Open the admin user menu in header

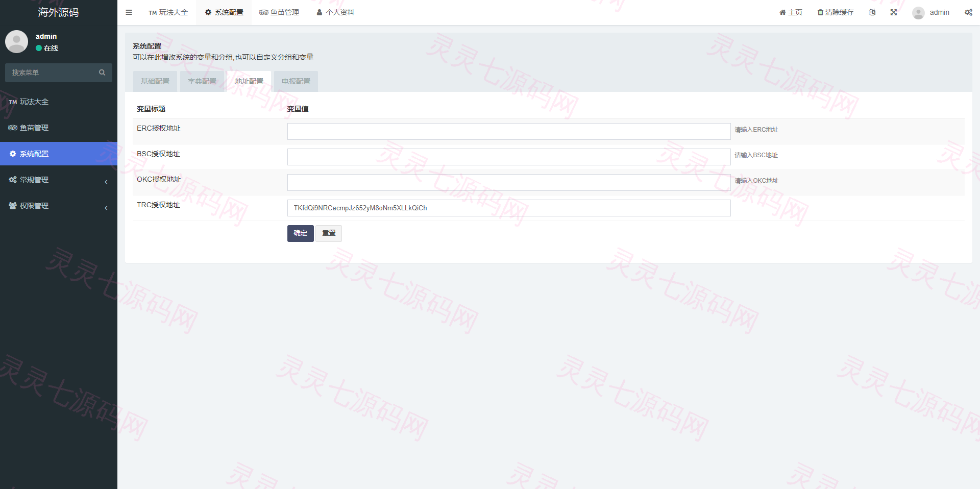coord(931,12)
